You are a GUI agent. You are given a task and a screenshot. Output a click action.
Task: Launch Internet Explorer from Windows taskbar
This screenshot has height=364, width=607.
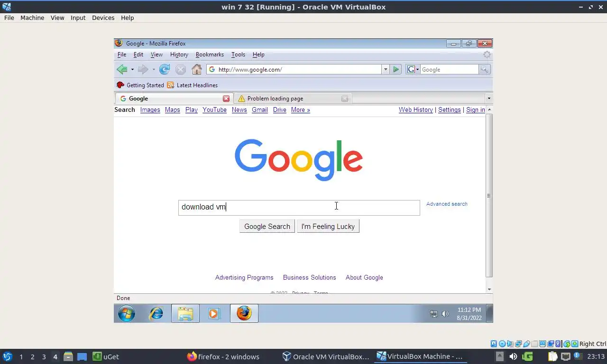(x=156, y=313)
